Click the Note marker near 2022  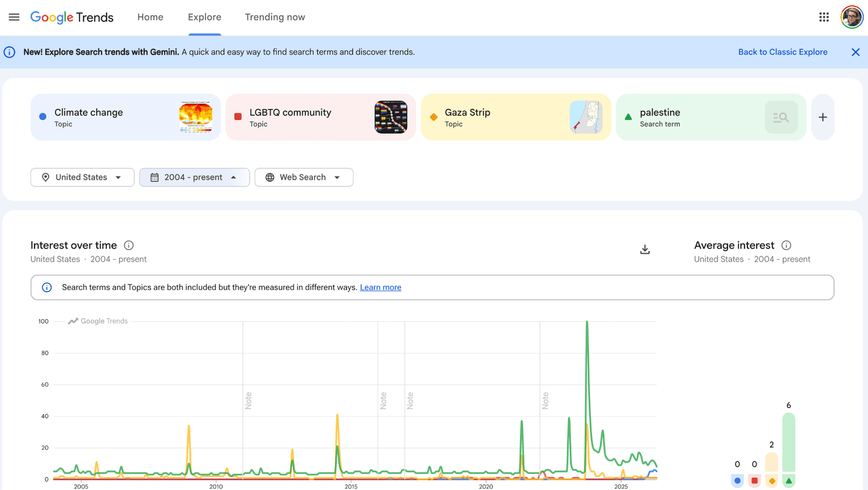coord(545,400)
